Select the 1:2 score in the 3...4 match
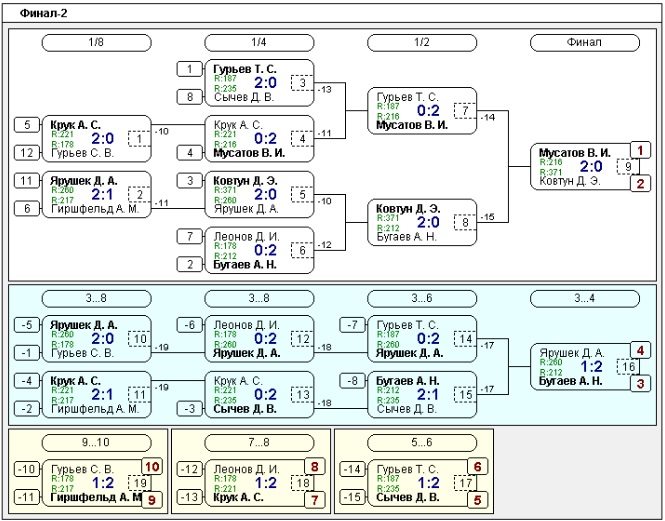Screen dimensions: 665x521 coord(592,367)
